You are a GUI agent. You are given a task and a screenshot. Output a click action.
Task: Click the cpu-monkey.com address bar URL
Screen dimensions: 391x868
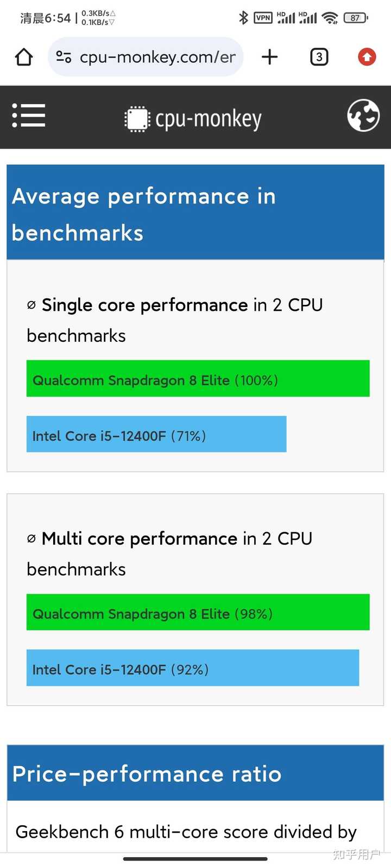[x=157, y=57]
